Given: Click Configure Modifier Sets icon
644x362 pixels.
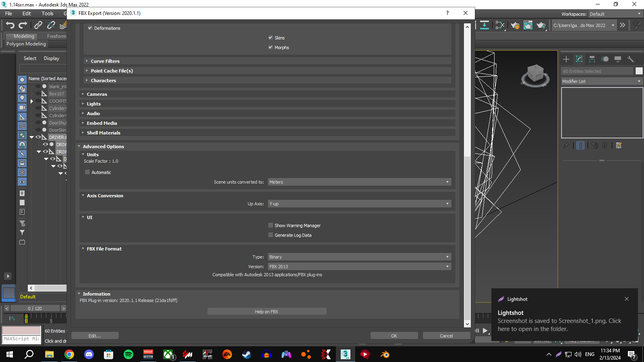Looking at the screenshot, I should 619,145.
